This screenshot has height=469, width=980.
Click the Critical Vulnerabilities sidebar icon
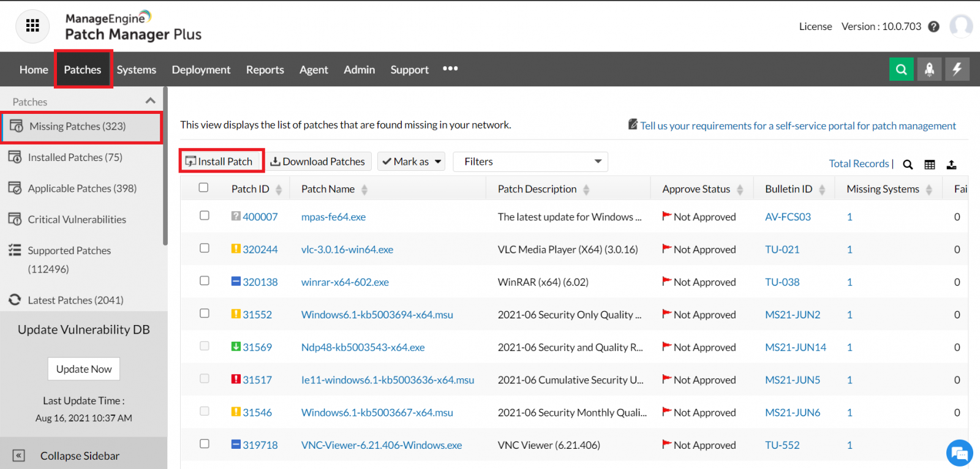[x=15, y=219]
